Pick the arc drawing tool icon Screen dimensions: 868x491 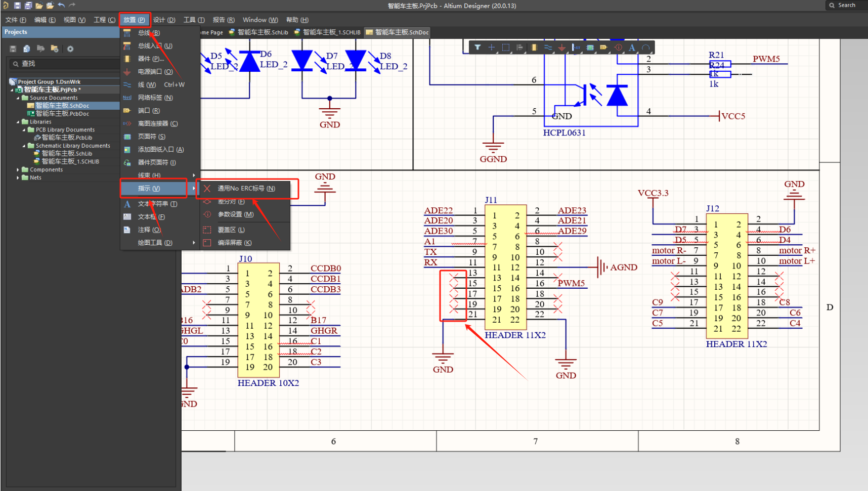tap(645, 47)
